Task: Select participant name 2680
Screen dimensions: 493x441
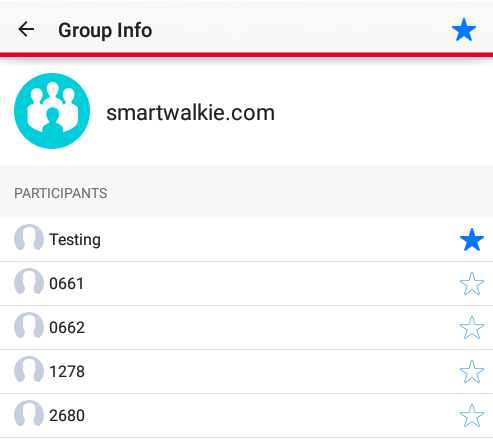Action: (67, 416)
